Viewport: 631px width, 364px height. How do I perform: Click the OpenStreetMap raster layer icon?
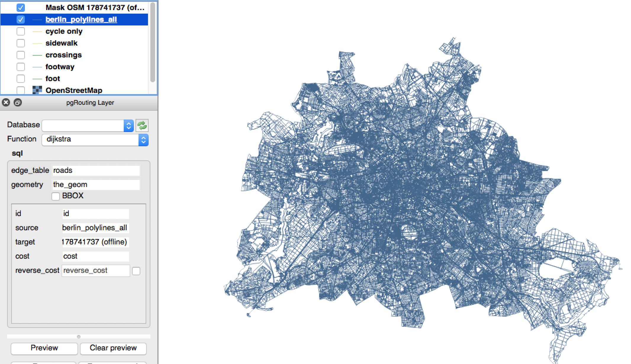point(37,90)
